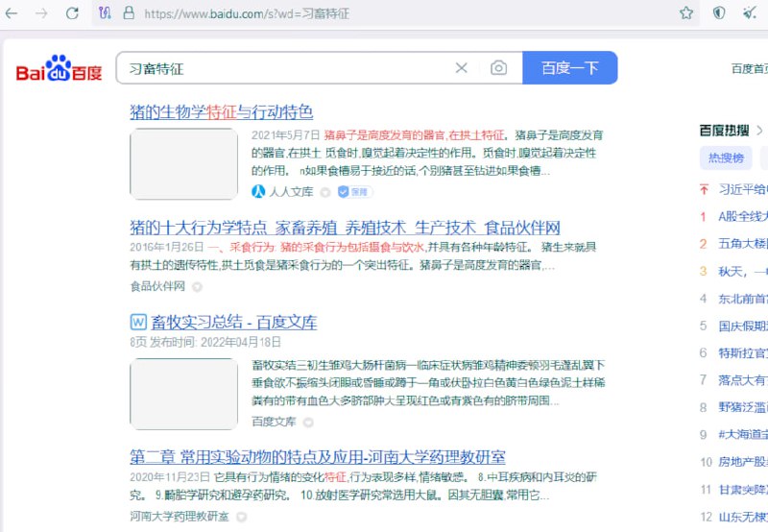Reload the page with the refresh icon
Screen dimensions: 768x532
(x=73, y=13)
